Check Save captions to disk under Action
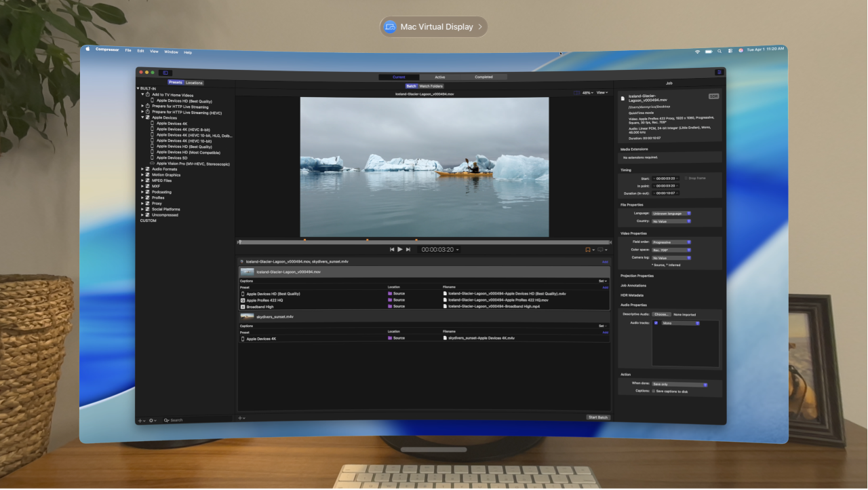 tap(653, 391)
